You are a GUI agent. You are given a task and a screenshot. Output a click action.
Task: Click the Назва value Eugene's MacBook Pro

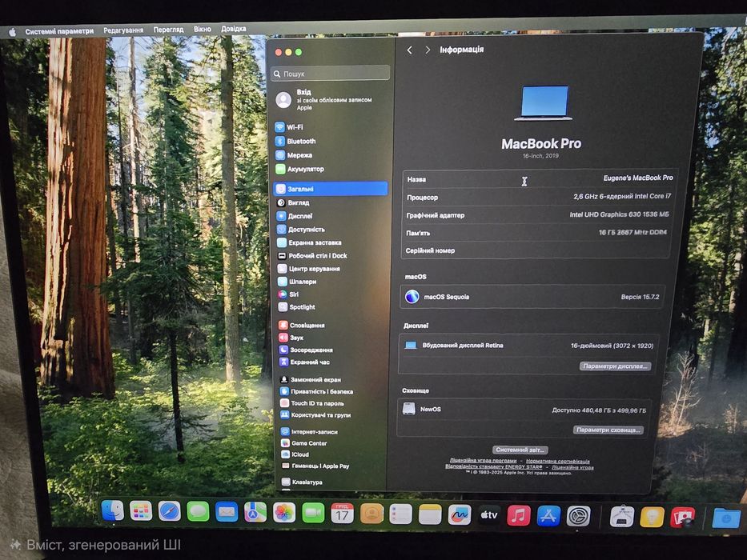click(638, 178)
